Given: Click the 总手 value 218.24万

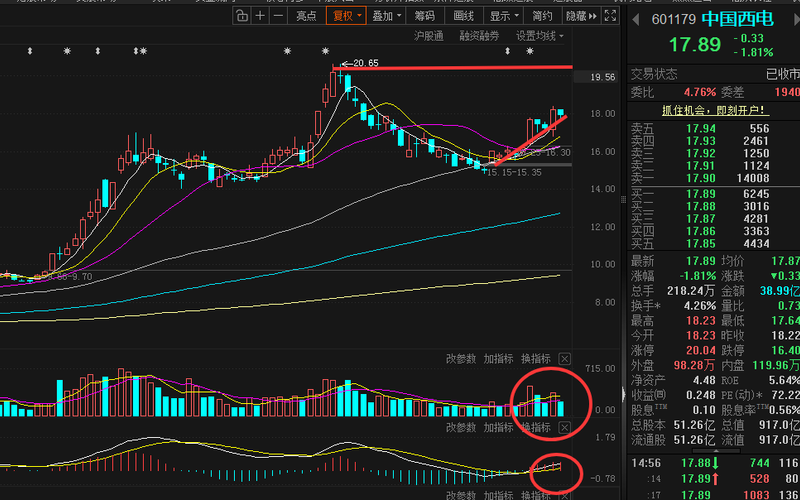Looking at the screenshot, I should (691, 291).
